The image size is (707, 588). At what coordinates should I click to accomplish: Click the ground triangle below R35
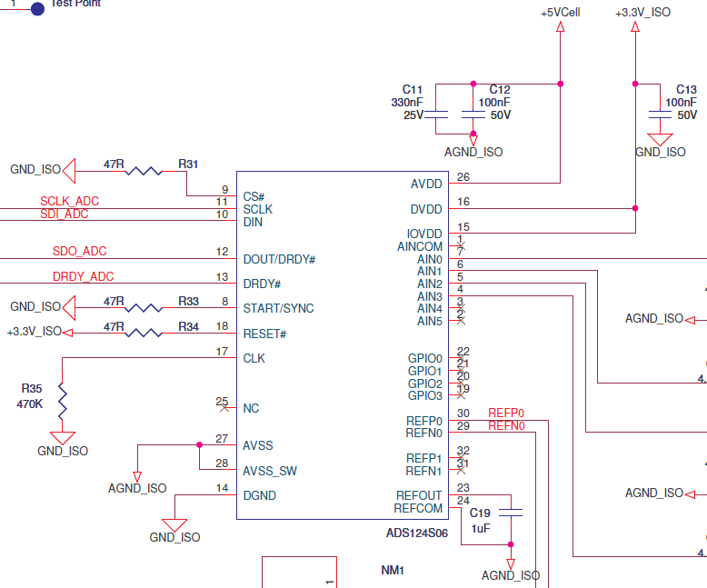click(x=62, y=438)
